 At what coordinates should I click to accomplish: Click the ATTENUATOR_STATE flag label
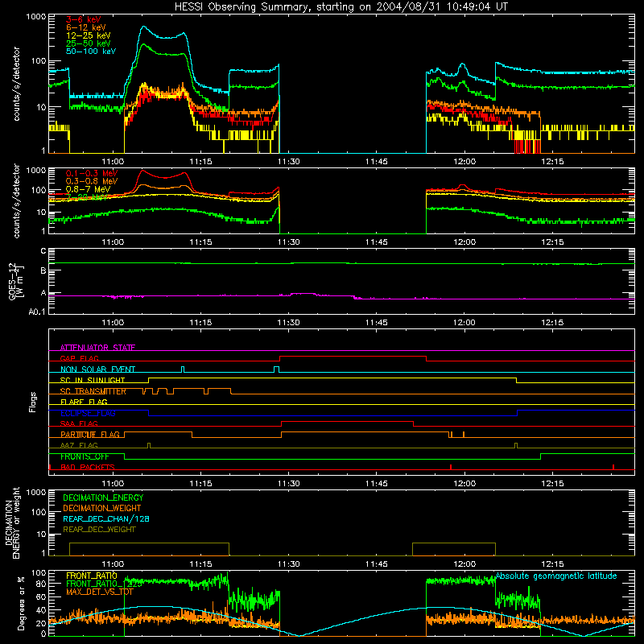pos(97,348)
